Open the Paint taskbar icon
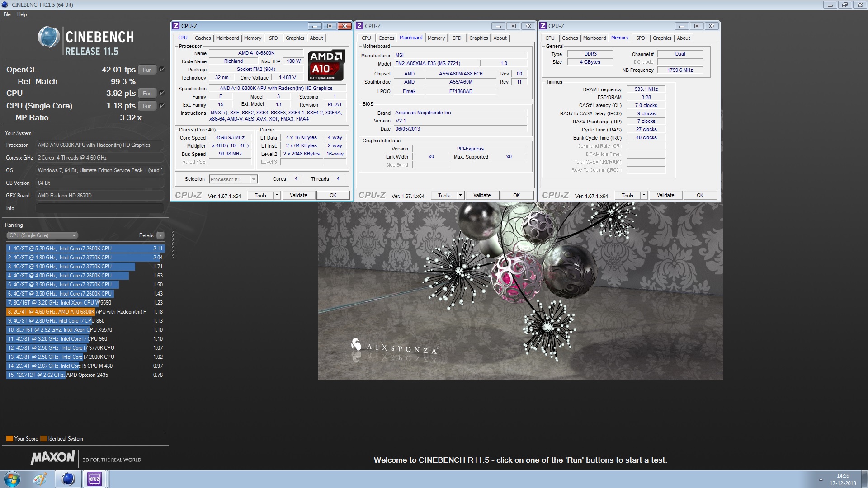The height and width of the screenshot is (488, 868). pyautogui.click(x=40, y=479)
